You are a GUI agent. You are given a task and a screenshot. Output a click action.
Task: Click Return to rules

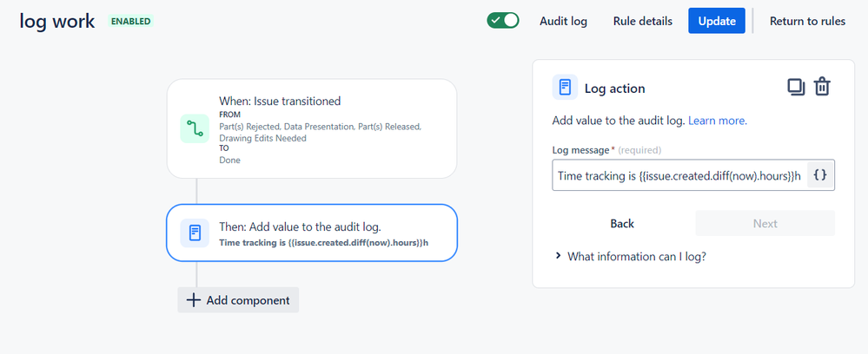pos(807,21)
